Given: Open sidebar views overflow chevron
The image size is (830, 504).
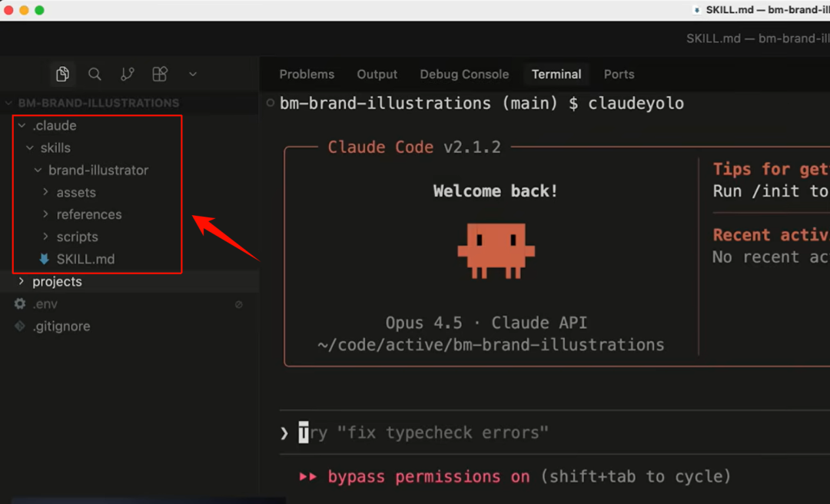Looking at the screenshot, I should coord(193,74).
